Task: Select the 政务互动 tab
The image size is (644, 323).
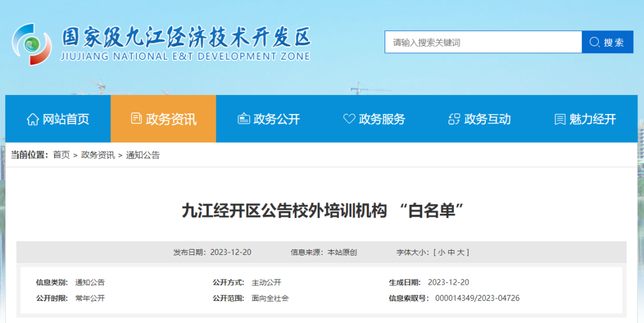Action: pyautogui.click(x=479, y=119)
